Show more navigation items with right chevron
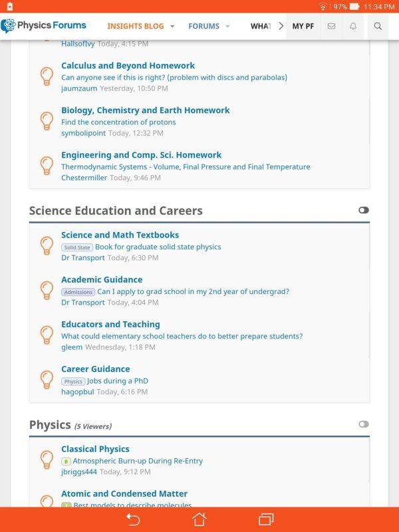Screen dimensions: 399x532 pos(281,26)
